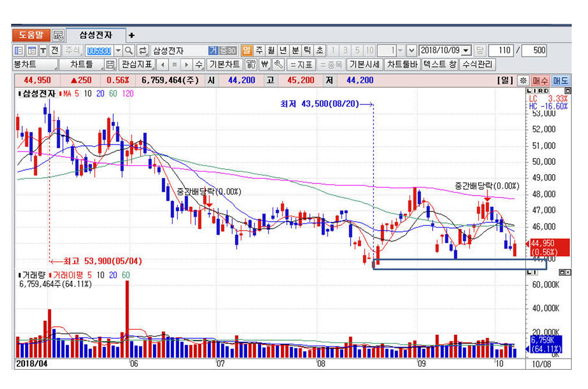This screenshot has width=588, height=389.
Task: Switch chart period to 주 weekly
Action: [x=259, y=51]
